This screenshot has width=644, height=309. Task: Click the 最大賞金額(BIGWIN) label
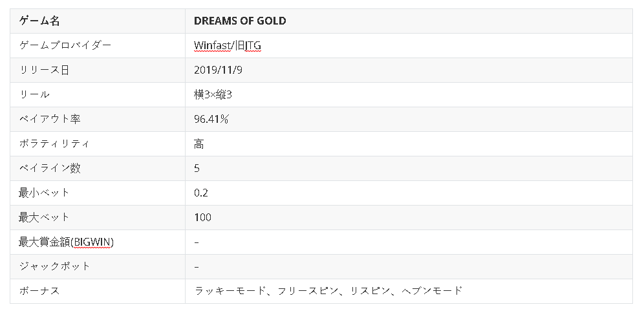67,242
